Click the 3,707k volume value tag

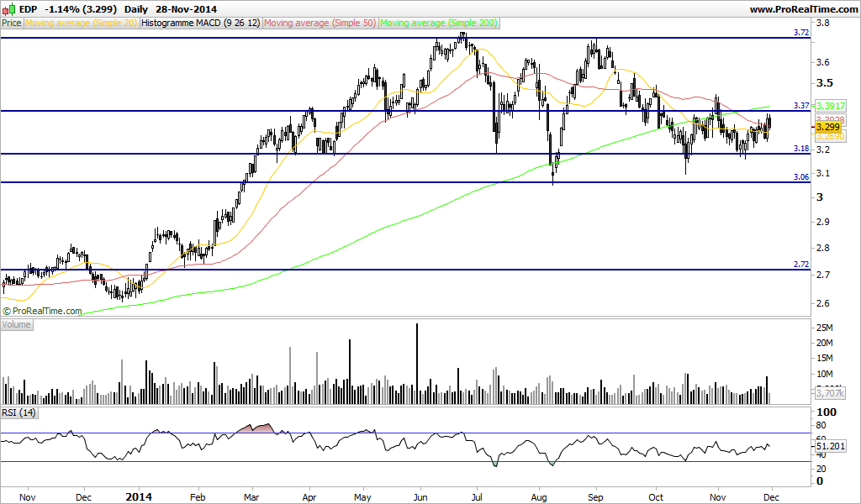tap(830, 393)
